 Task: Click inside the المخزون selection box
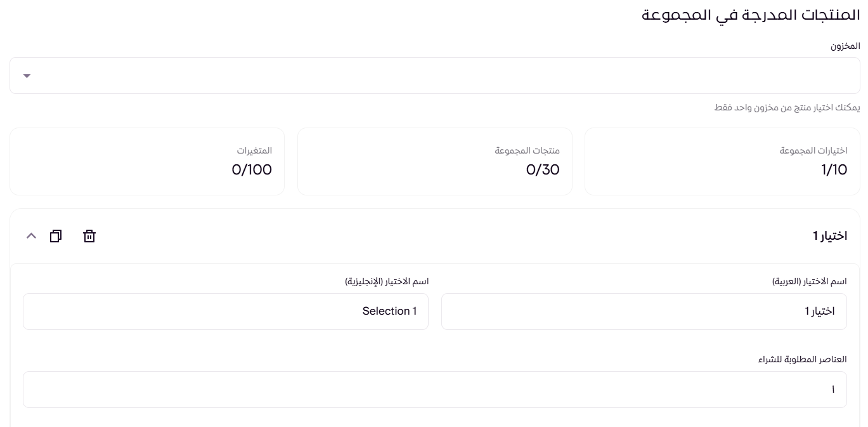434,76
